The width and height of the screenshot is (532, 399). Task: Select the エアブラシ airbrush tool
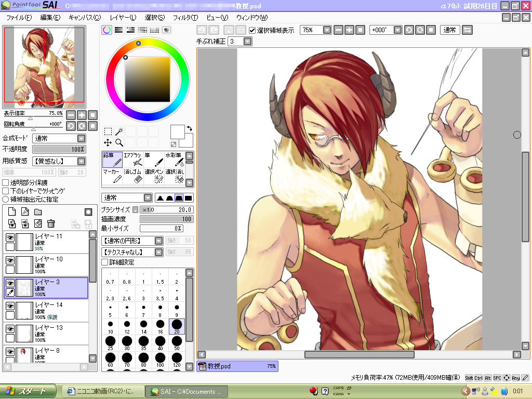tap(132, 159)
